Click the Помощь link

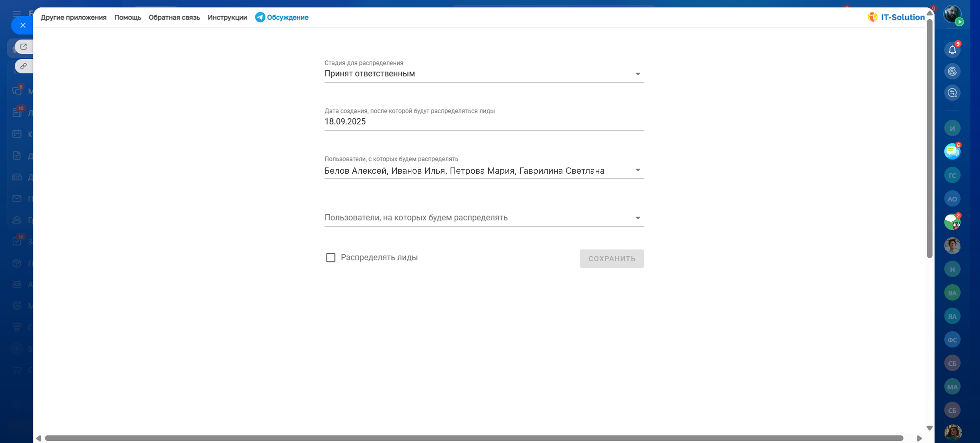[127, 18]
